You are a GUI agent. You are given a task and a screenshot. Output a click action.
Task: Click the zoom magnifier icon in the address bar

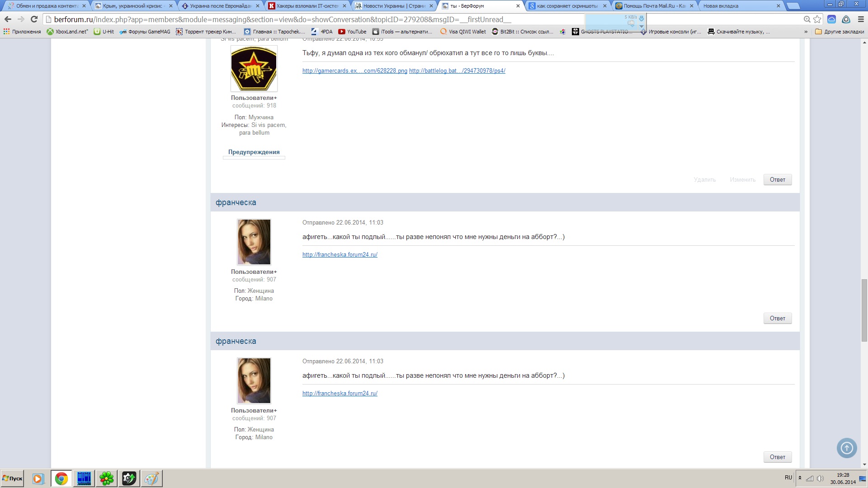807,19
